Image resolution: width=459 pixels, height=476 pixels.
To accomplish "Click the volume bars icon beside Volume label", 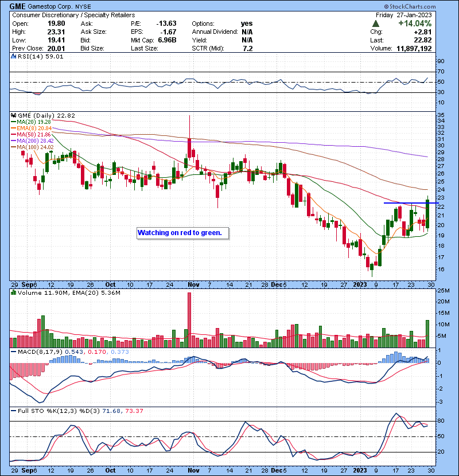I will point(13,292).
